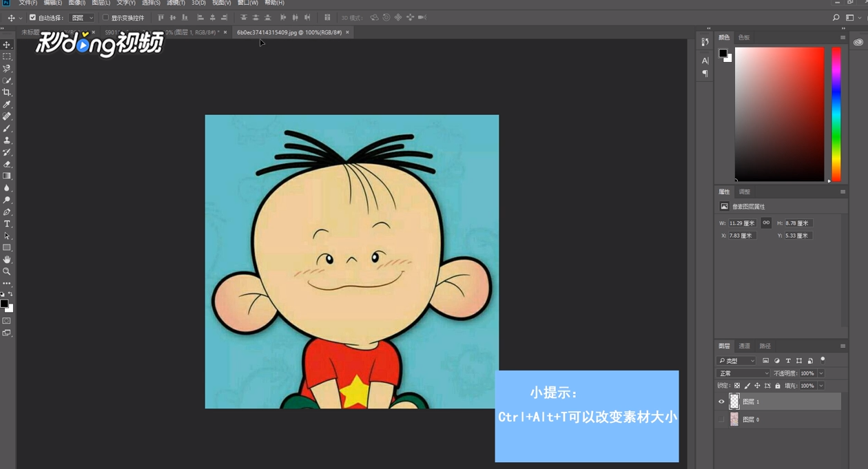Screen dimensions: 868x469
Task: Select the Brush tool
Action: tap(7, 129)
